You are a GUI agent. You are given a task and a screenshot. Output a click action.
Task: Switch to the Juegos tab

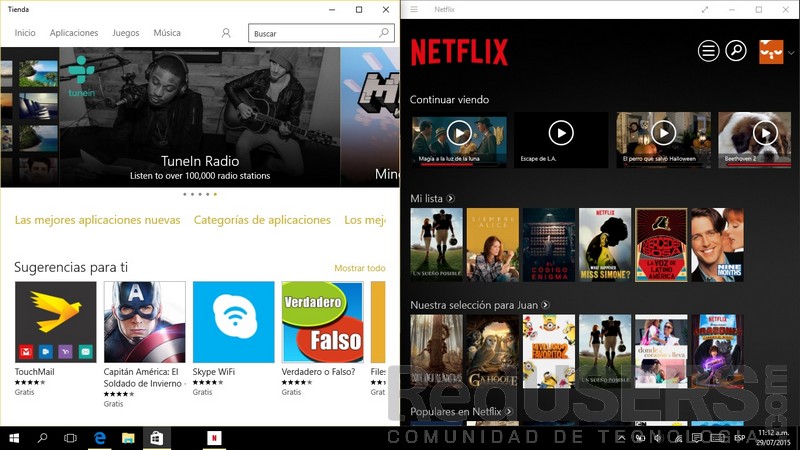[x=126, y=33]
